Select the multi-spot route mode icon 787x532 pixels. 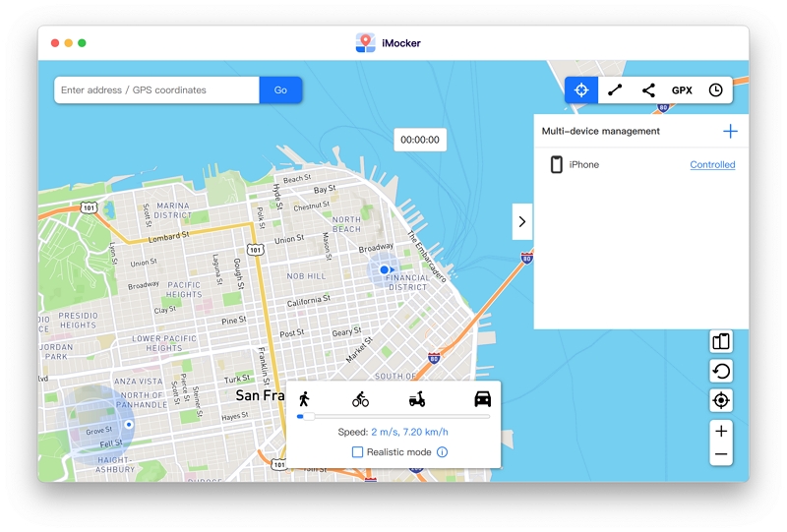(x=648, y=89)
